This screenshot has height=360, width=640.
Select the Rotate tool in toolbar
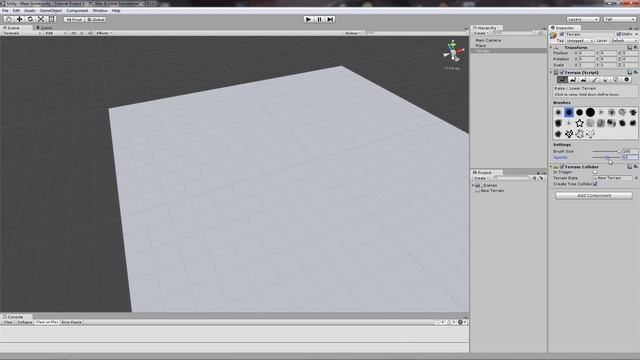pyautogui.click(x=30, y=19)
